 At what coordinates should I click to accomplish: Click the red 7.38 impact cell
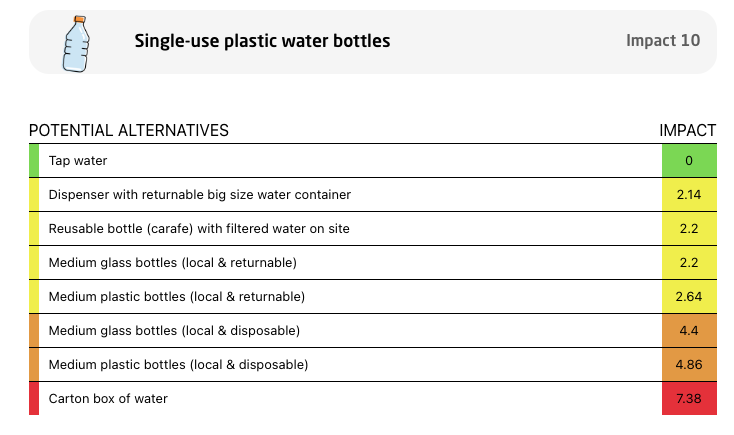pos(689,398)
